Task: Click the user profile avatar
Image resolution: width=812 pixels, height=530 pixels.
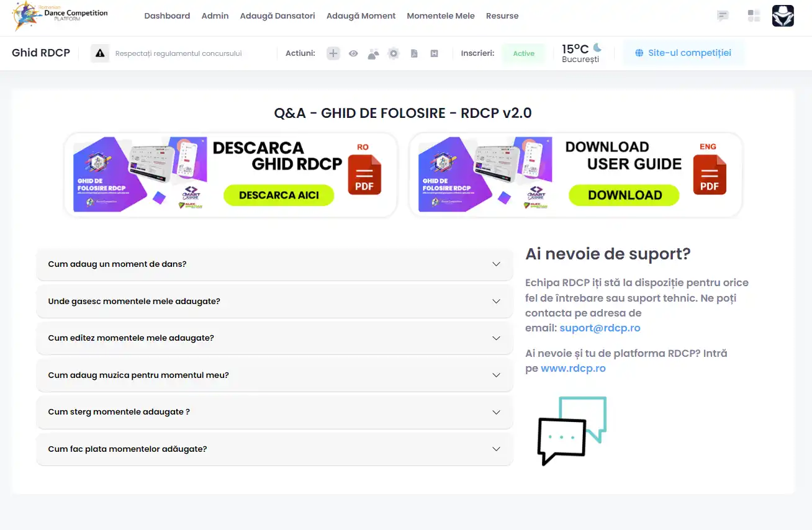Action: coord(783,16)
